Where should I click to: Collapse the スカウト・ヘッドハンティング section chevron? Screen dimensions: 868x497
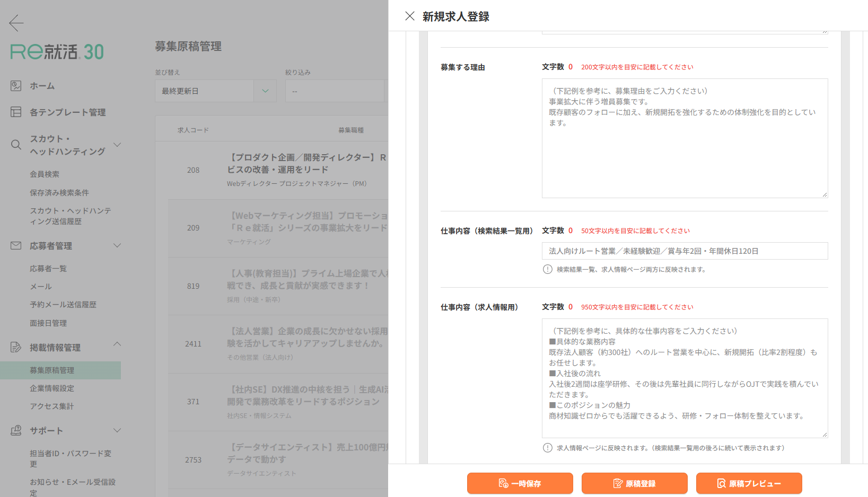[117, 145]
